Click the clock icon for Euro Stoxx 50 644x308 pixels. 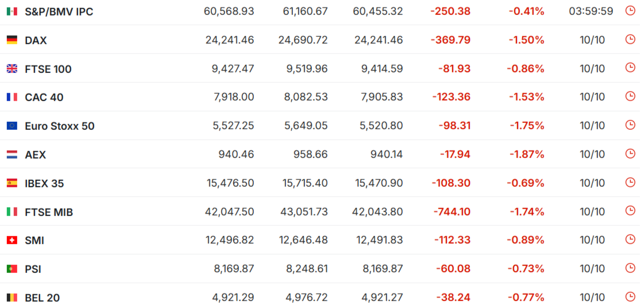pos(630,125)
